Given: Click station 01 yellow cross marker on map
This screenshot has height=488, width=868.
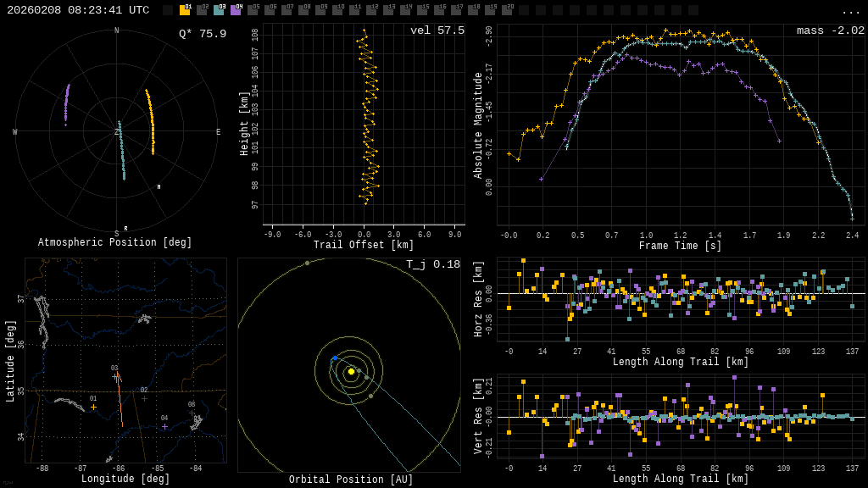Looking at the screenshot, I should [93, 408].
